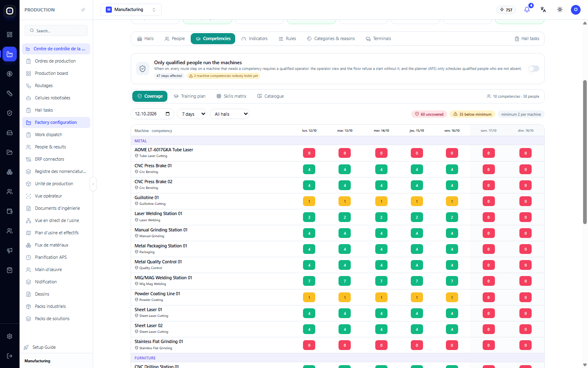Click the 60 uncovered filter badge
The image size is (588, 368).
(x=429, y=114)
